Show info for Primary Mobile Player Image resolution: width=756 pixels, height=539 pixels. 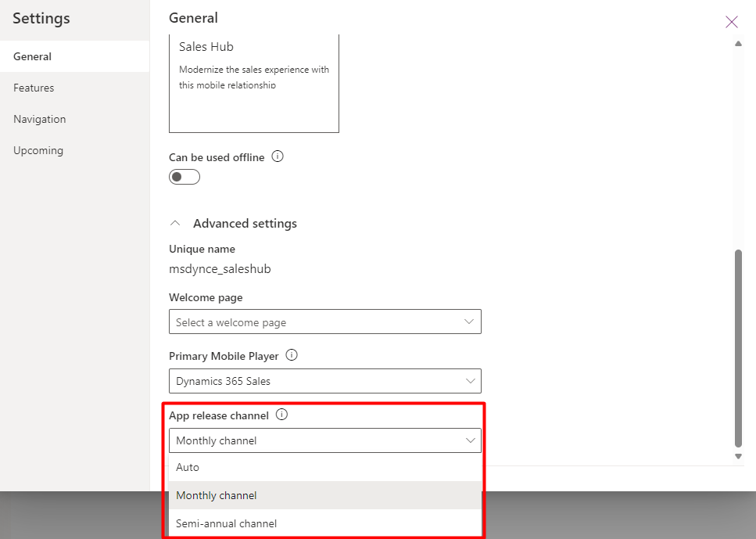click(x=292, y=355)
